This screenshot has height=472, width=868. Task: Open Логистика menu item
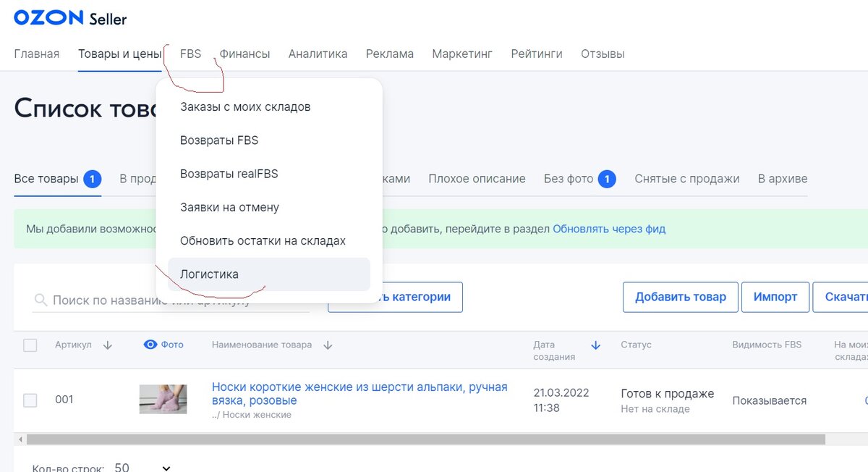269,274
